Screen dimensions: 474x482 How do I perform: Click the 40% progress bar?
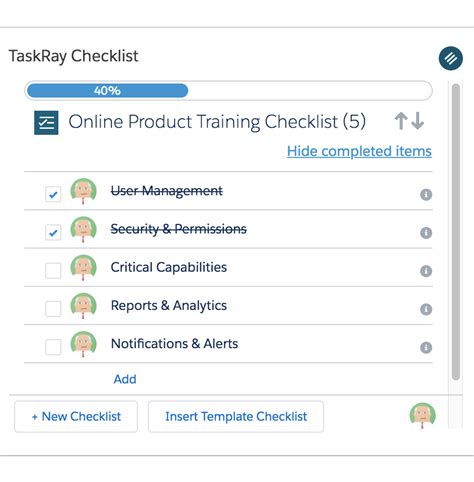[228, 91]
